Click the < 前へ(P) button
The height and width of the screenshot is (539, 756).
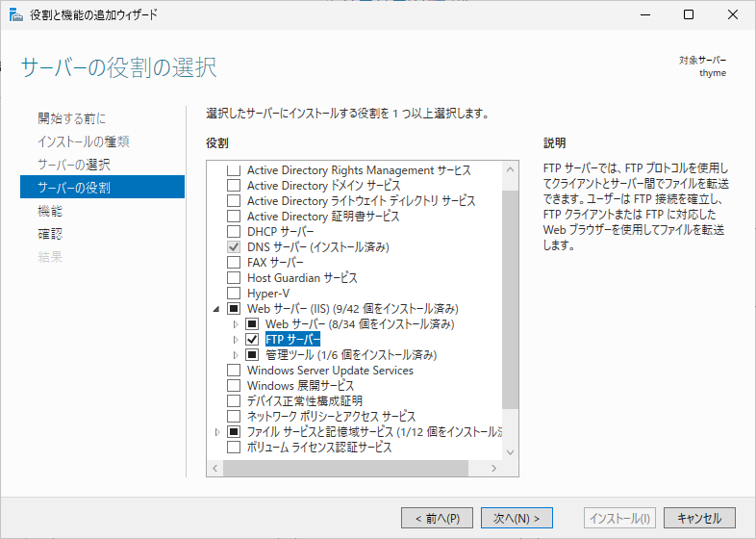point(437,518)
